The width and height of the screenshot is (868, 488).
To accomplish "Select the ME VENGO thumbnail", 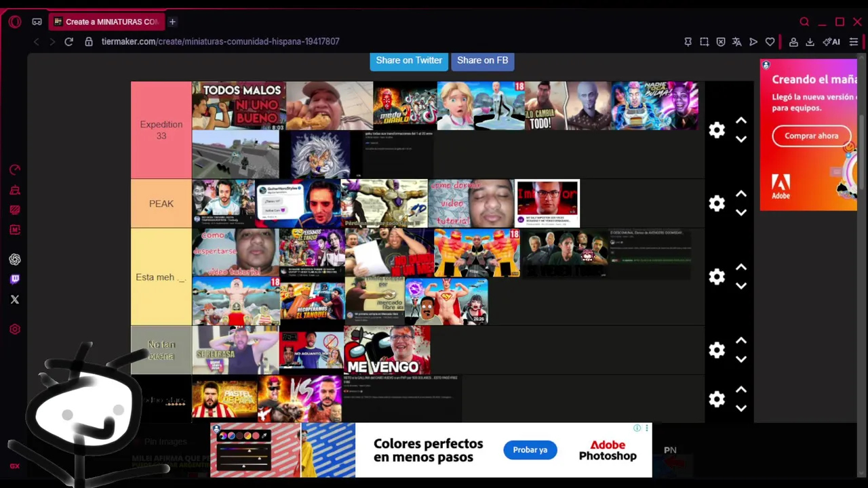I will [387, 350].
